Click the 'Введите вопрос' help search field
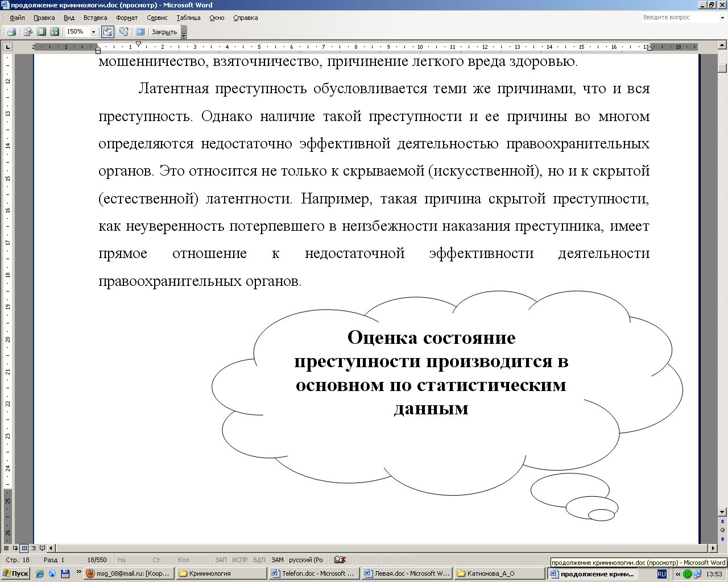The width and height of the screenshot is (728, 582). [x=680, y=18]
